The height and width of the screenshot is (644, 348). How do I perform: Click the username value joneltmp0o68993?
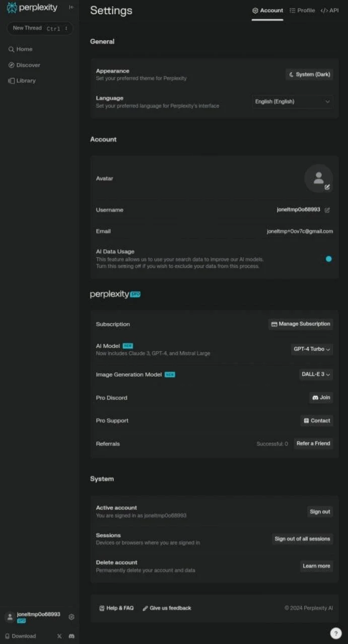pyautogui.click(x=299, y=210)
